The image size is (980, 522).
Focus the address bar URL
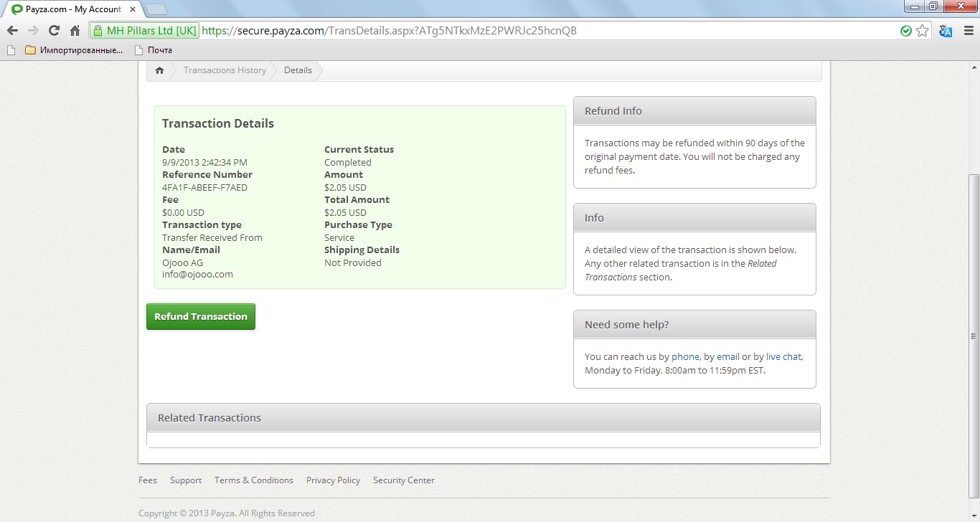coord(390,31)
